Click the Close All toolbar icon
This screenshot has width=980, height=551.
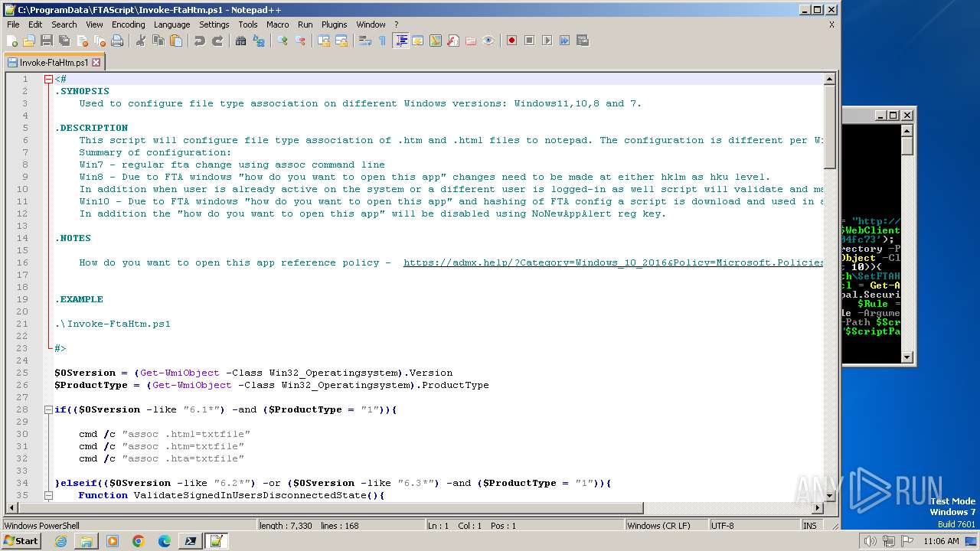(100, 41)
